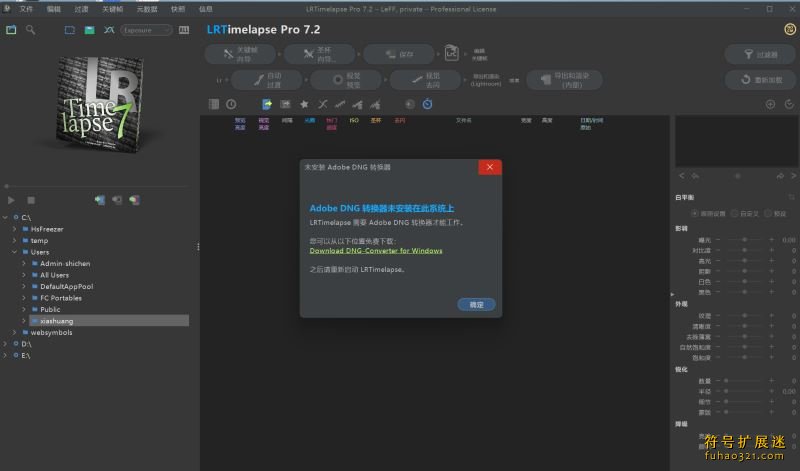Click the crossed curves icon in toolbar
This screenshot has height=471, width=800.
(x=322, y=104)
